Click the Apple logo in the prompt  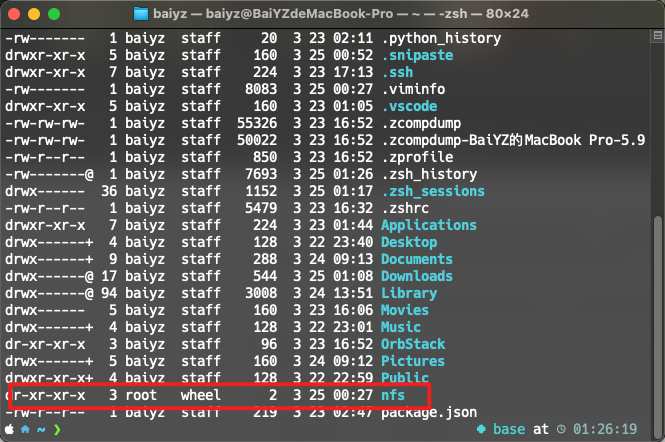[11, 429]
